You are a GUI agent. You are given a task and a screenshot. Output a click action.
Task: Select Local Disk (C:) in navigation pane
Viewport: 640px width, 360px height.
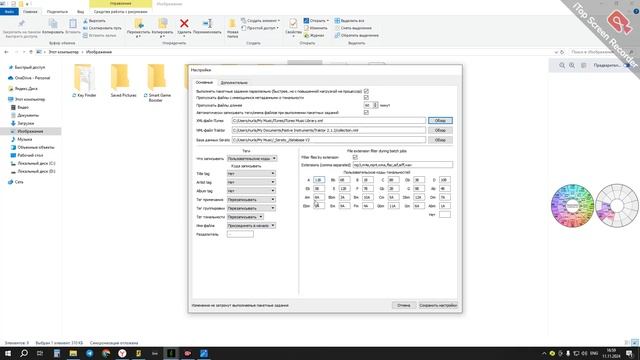(36, 163)
